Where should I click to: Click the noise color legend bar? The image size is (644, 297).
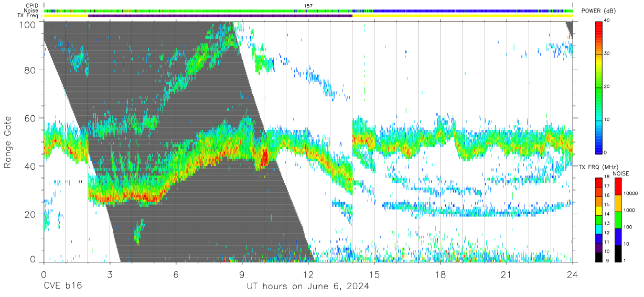[617, 219]
